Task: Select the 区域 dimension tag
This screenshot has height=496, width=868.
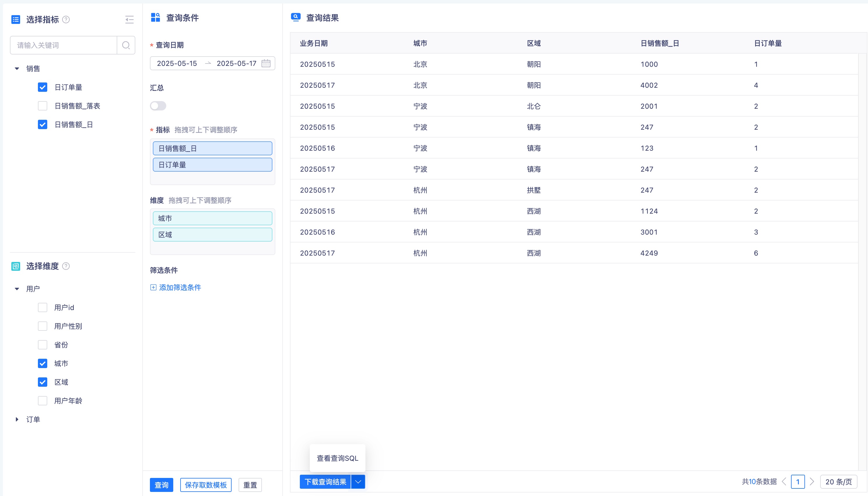Action: (212, 235)
